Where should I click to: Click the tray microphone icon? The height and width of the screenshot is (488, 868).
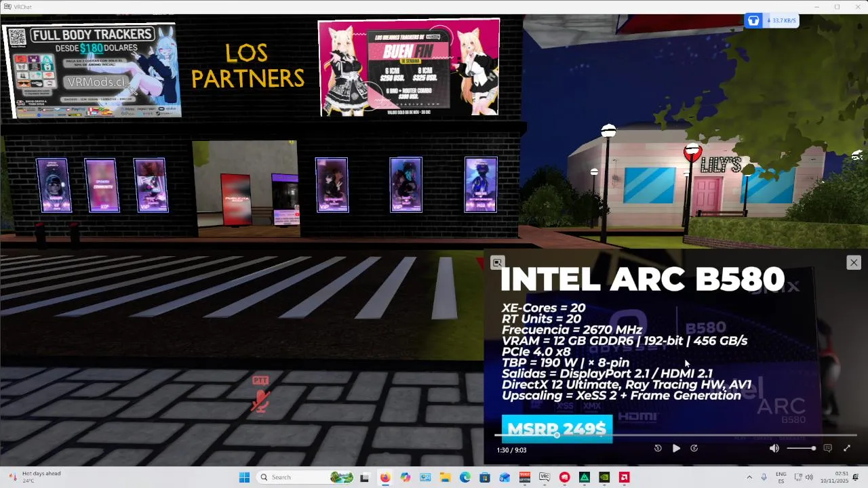pos(764,477)
